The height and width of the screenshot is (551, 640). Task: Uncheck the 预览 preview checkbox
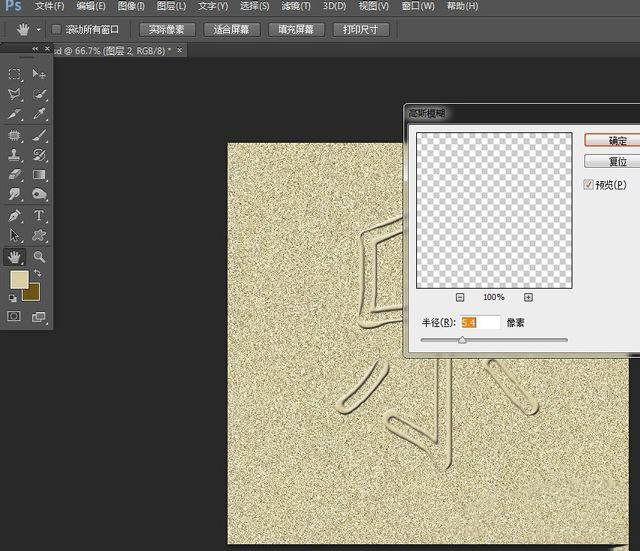tap(588, 184)
